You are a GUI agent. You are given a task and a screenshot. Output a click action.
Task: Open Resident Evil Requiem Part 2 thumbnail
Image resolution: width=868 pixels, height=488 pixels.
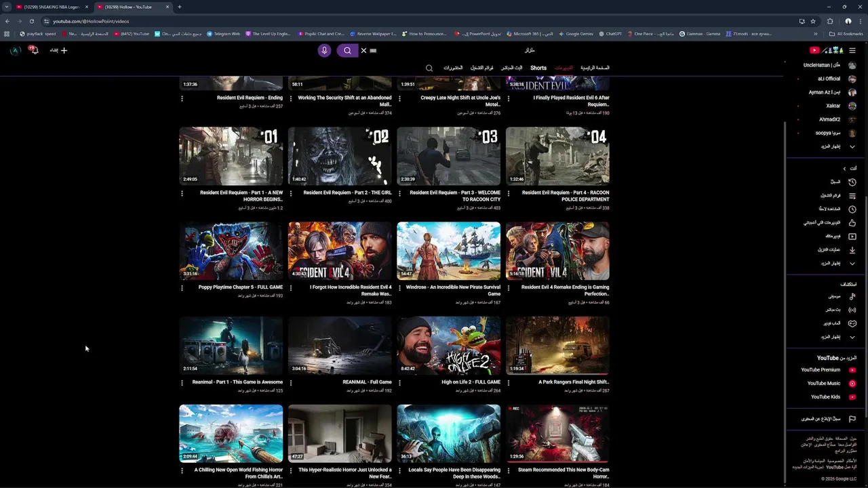click(x=340, y=156)
